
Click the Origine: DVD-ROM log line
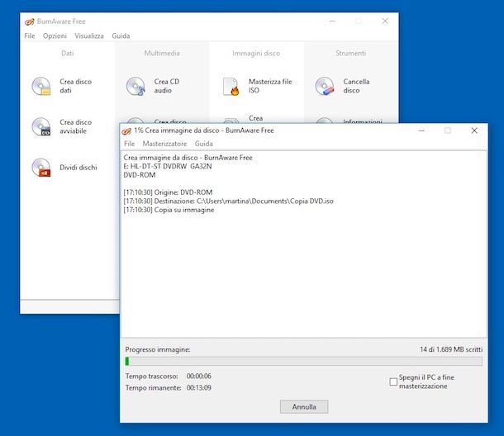(168, 192)
